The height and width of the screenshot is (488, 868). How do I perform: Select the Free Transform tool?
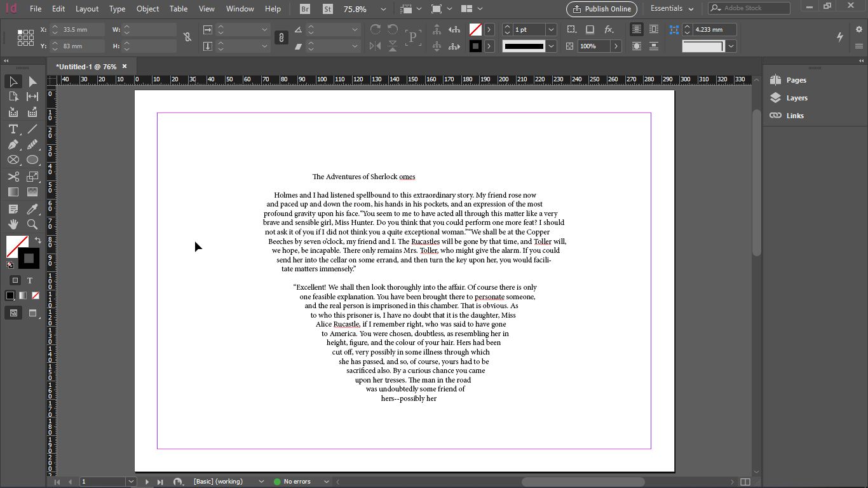pos(32,177)
